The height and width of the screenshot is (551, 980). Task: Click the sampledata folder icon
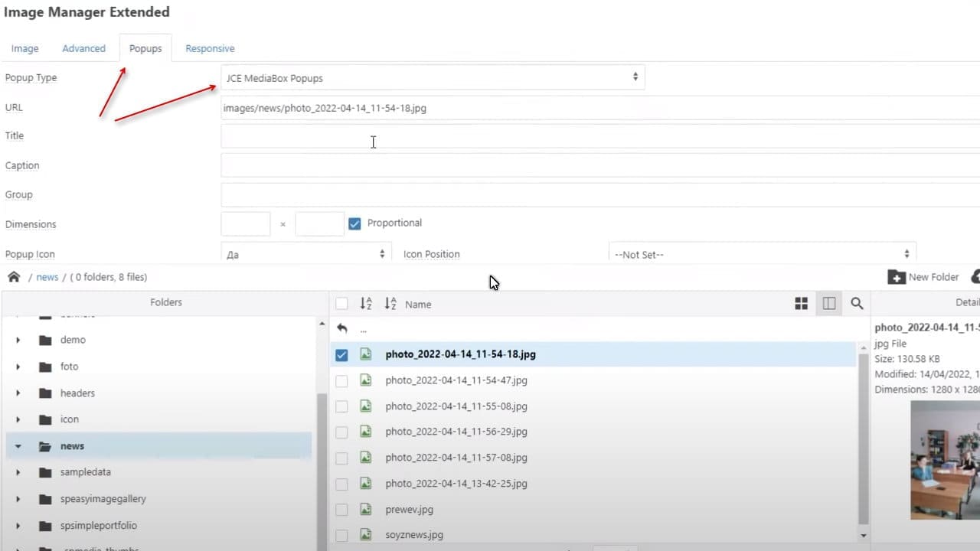click(45, 472)
